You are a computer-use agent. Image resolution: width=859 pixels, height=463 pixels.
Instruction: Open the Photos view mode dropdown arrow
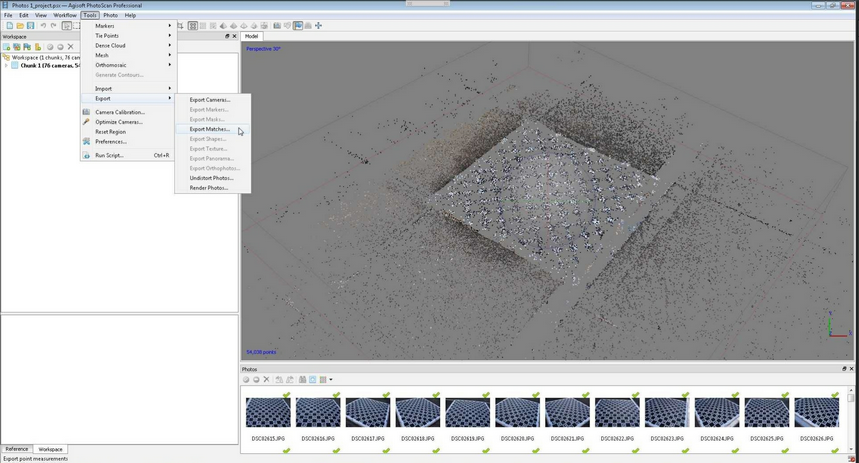(x=330, y=379)
